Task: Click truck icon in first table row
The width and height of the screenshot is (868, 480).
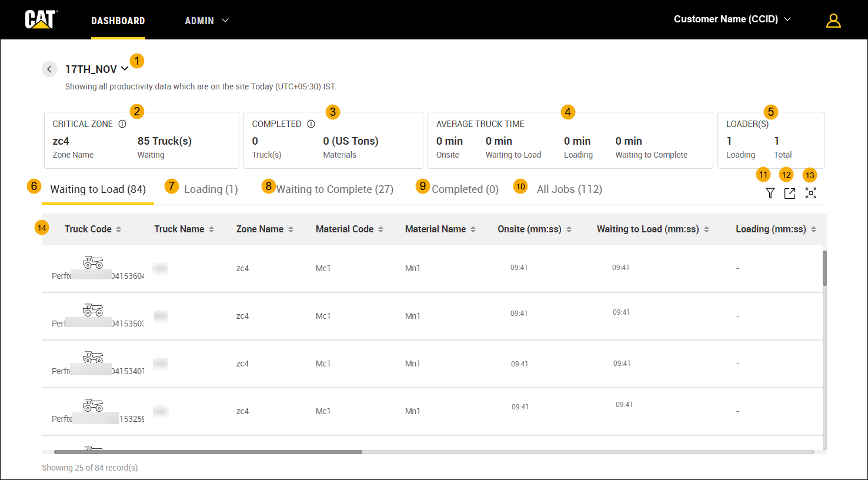Action: click(93, 262)
